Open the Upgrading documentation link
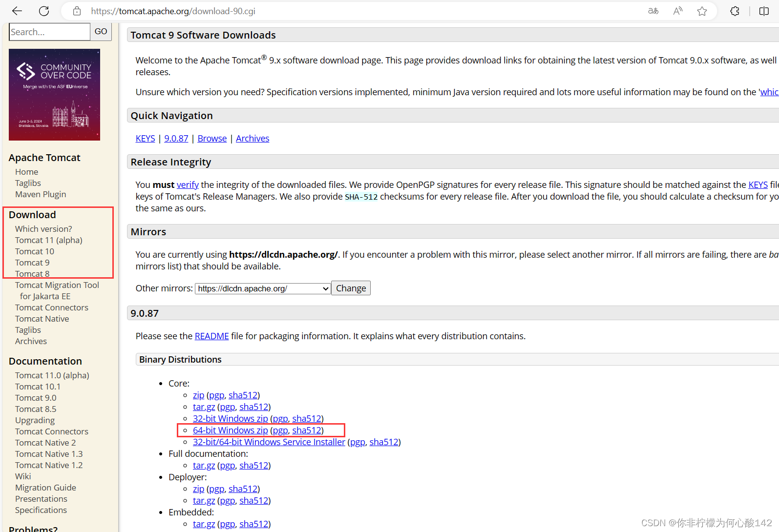 (35, 420)
